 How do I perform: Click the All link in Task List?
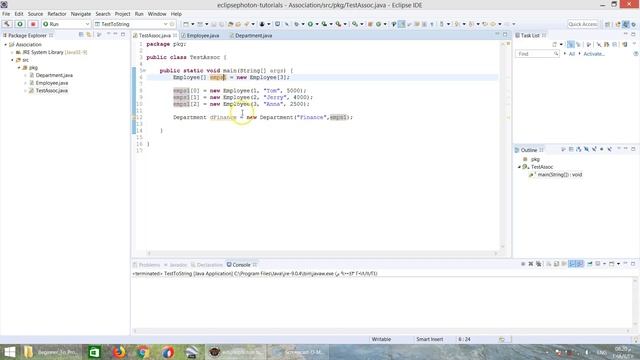click(571, 54)
